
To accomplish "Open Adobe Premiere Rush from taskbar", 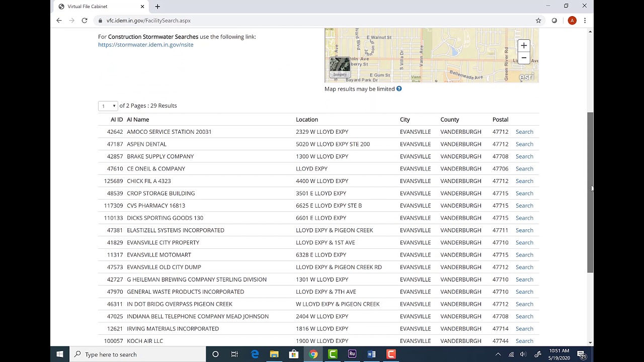I will point(352,354).
